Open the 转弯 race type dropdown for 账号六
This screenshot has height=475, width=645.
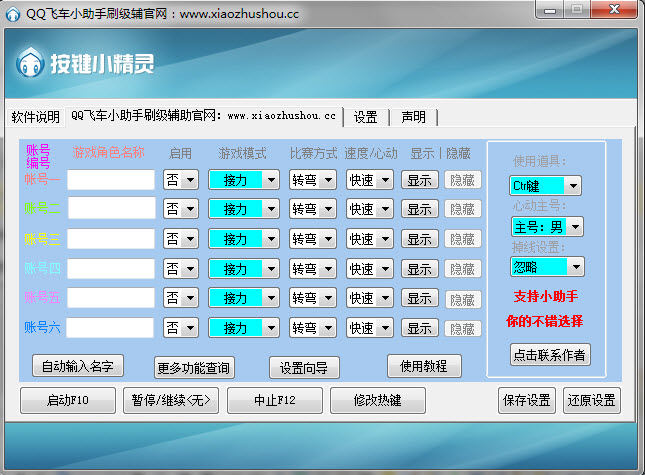pyautogui.click(x=313, y=328)
